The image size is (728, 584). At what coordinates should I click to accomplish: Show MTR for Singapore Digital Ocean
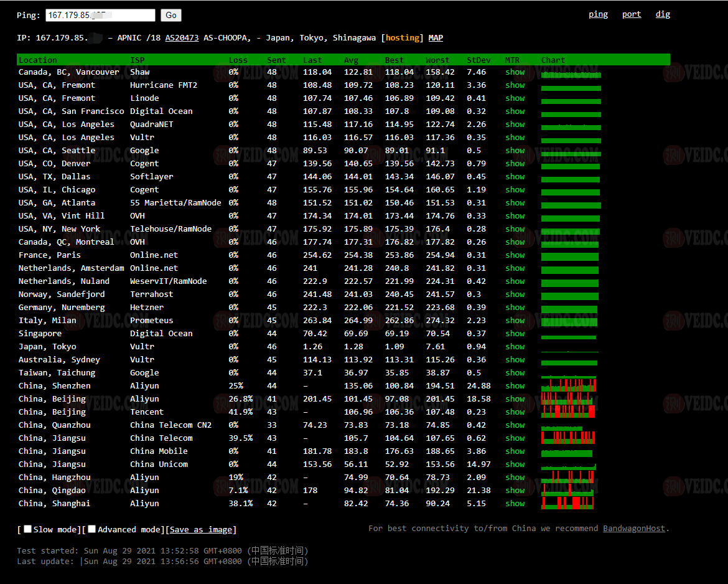point(515,334)
